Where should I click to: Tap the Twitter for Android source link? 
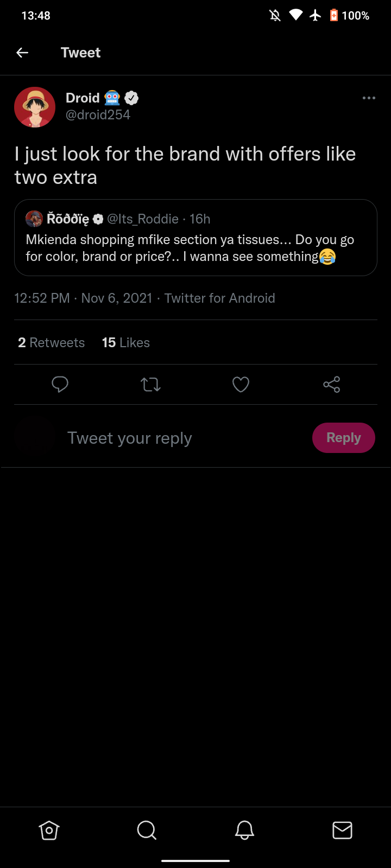[x=219, y=298]
